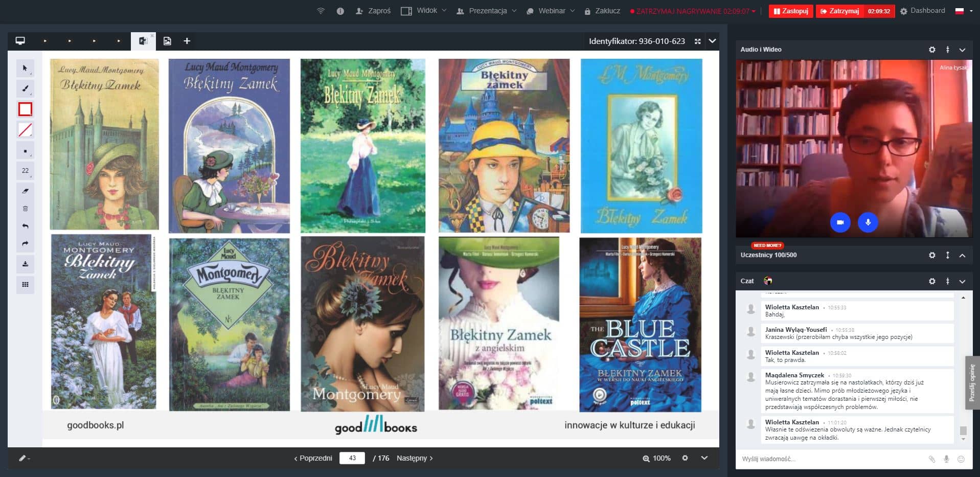Go to Poprzedni previous slide

[313, 458]
